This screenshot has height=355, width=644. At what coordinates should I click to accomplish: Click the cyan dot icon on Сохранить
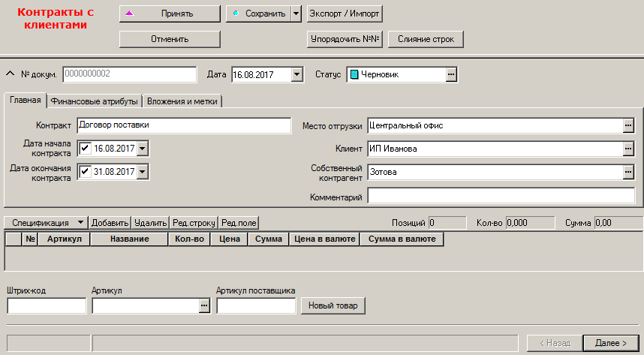[x=236, y=14]
